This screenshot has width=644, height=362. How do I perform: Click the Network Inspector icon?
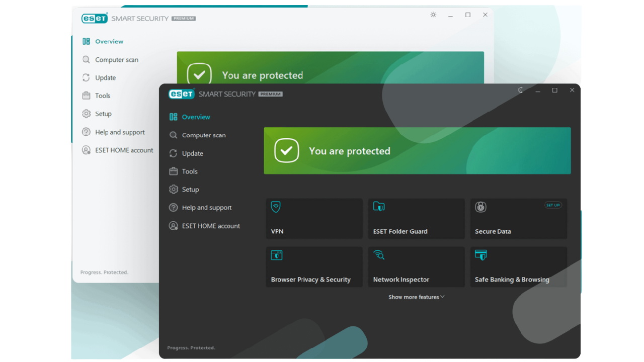[379, 255]
